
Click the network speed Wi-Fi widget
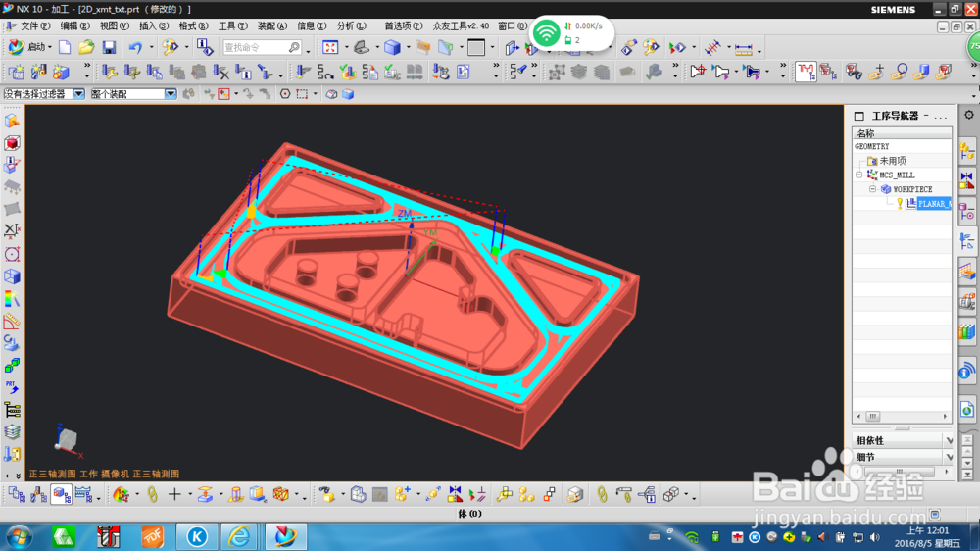(x=571, y=33)
